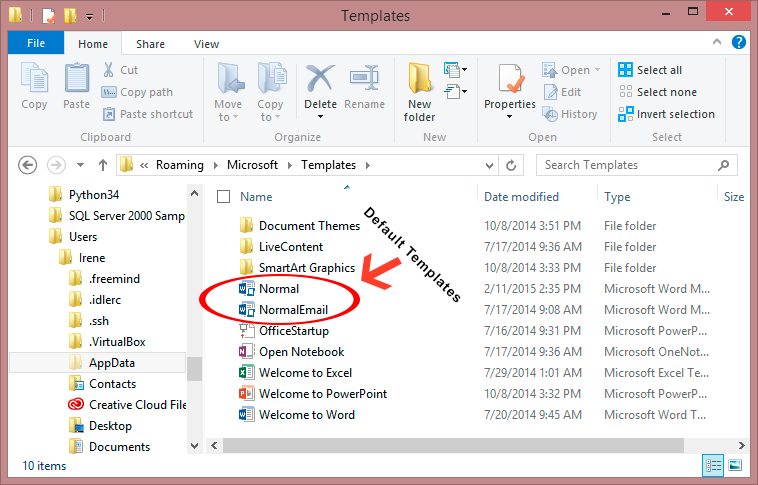Click the horizontal scrollbar in file list
The image size is (758, 485).
click(x=453, y=445)
